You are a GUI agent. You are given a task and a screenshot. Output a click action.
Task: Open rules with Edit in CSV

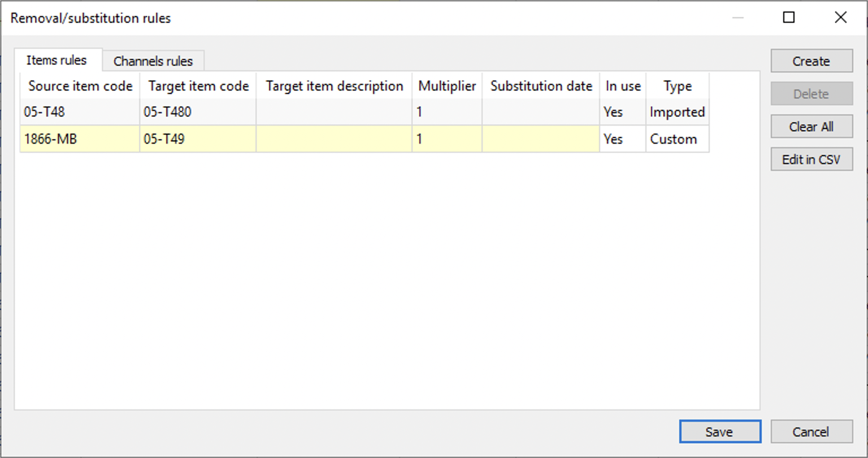pos(811,159)
